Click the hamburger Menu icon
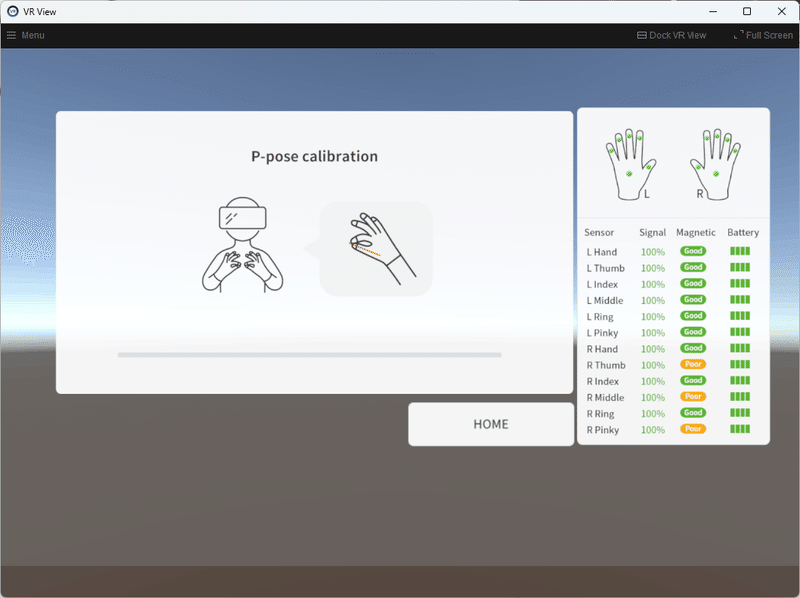 13,35
